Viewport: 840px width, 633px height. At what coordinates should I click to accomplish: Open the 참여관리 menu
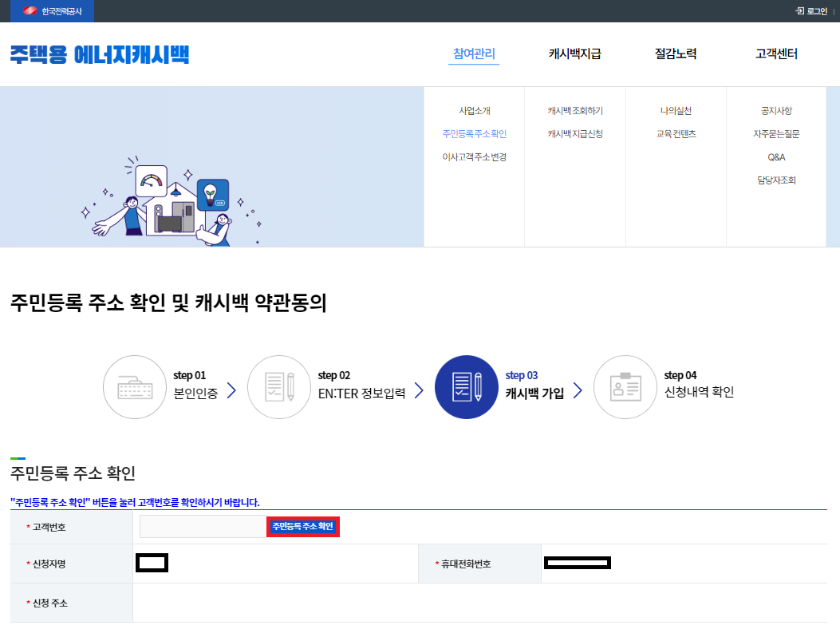474,53
